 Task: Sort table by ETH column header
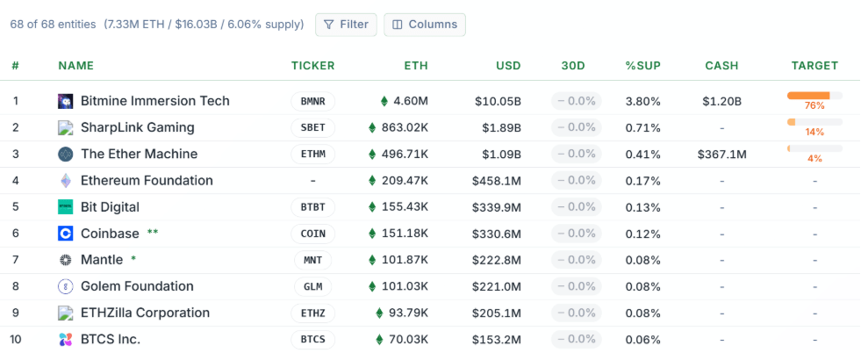click(x=416, y=66)
